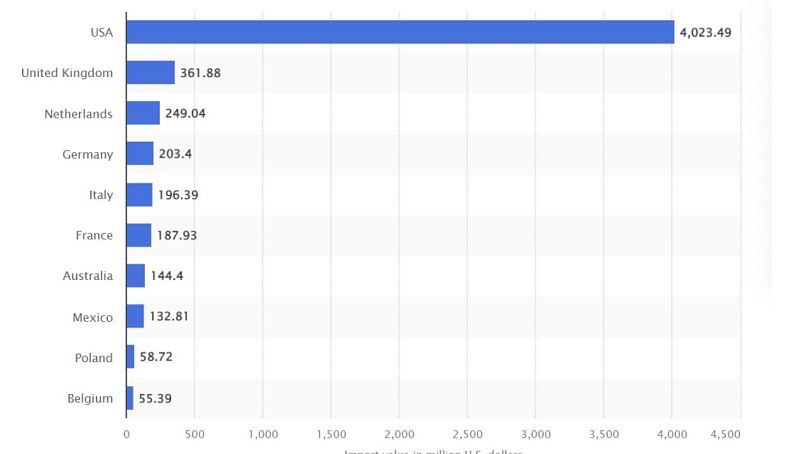Click the Netherlands category label
Screen dimensions: 808x454
(x=78, y=114)
